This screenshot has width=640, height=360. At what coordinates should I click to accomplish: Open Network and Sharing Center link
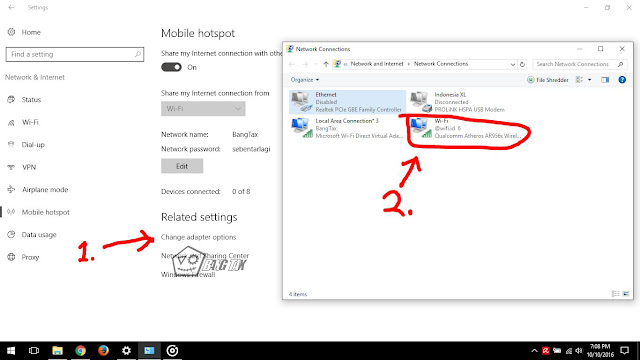click(x=205, y=256)
